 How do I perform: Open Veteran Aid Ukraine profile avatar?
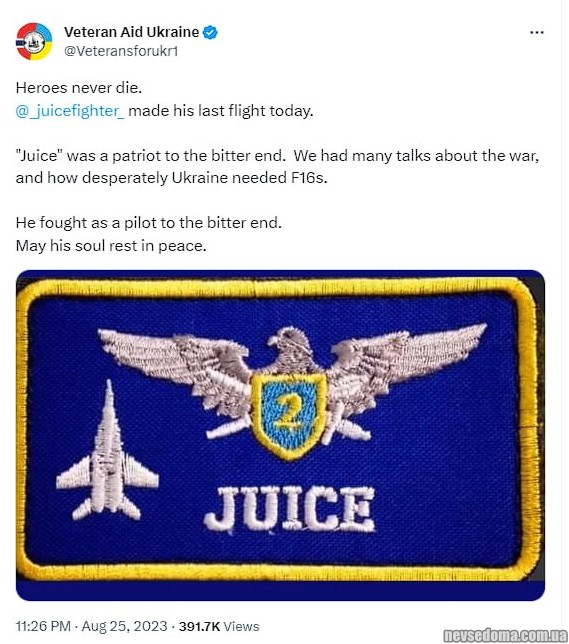point(34,41)
